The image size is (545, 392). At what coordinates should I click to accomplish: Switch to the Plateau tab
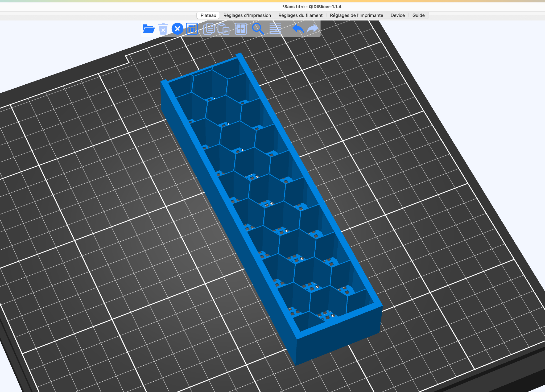coord(208,15)
